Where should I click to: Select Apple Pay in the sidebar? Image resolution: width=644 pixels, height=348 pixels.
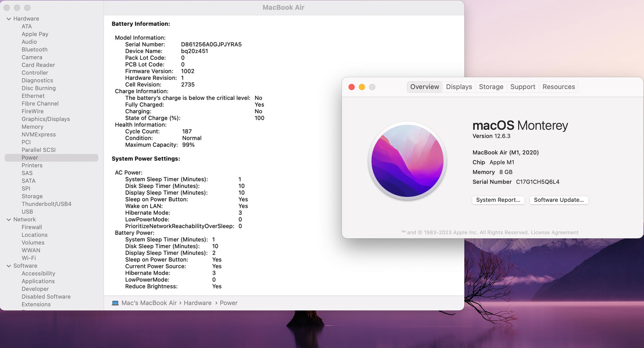(35, 34)
